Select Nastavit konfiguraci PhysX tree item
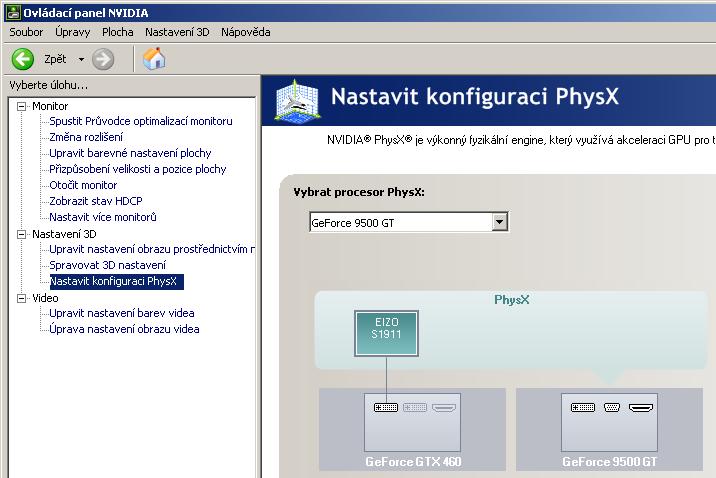 tap(116, 281)
